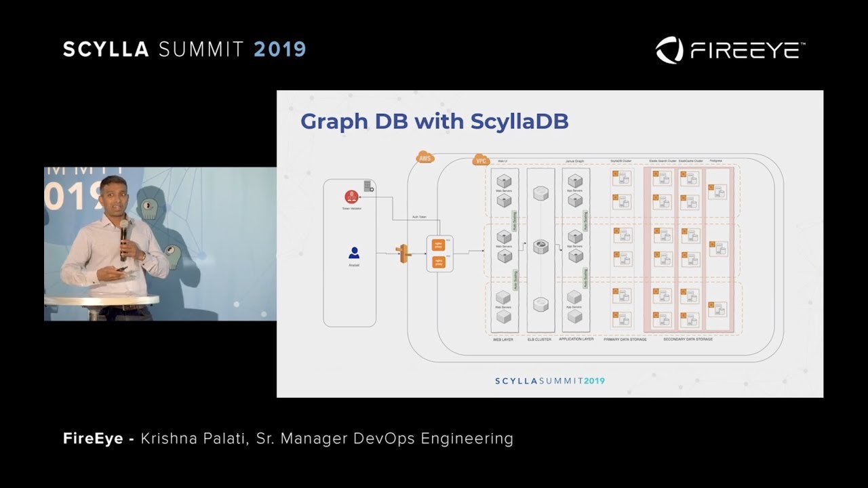Click the speaker video thumbnail
This screenshot has height=488, width=868.
tap(160, 244)
